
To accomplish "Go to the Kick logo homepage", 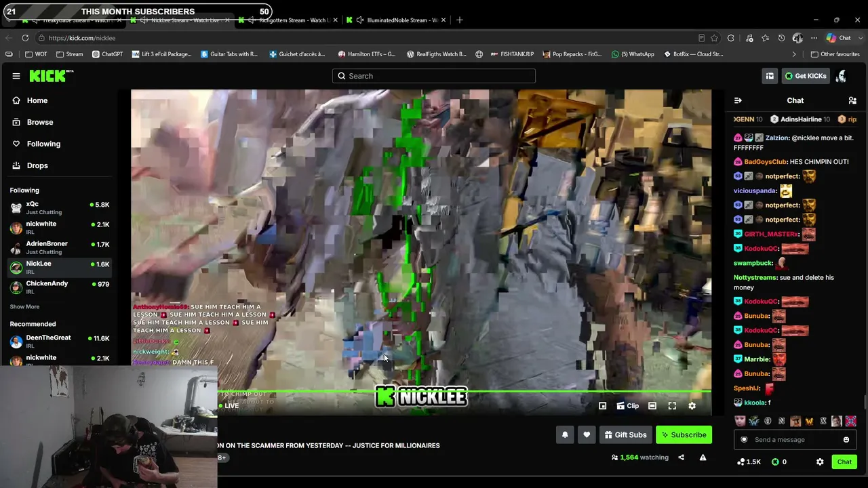I will pyautogui.click(x=52, y=76).
